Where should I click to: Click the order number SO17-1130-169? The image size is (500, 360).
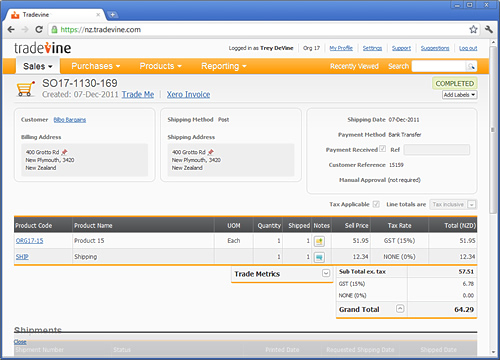[x=80, y=83]
